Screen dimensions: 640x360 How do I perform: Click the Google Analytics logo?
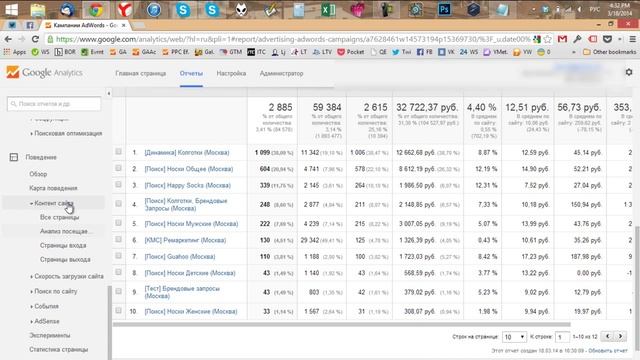(44, 73)
